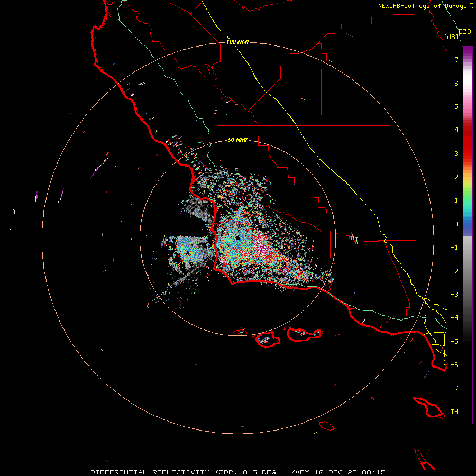Viewport: 476px width, 476px height.
Task: Click the 3 value on the color scale
Action: click(x=456, y=153)
